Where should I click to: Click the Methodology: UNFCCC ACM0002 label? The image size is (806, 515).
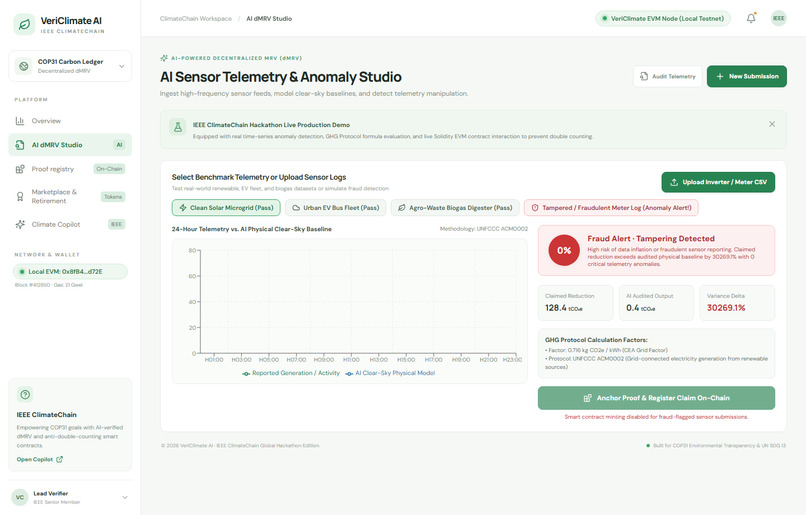[x=484, y=229]
